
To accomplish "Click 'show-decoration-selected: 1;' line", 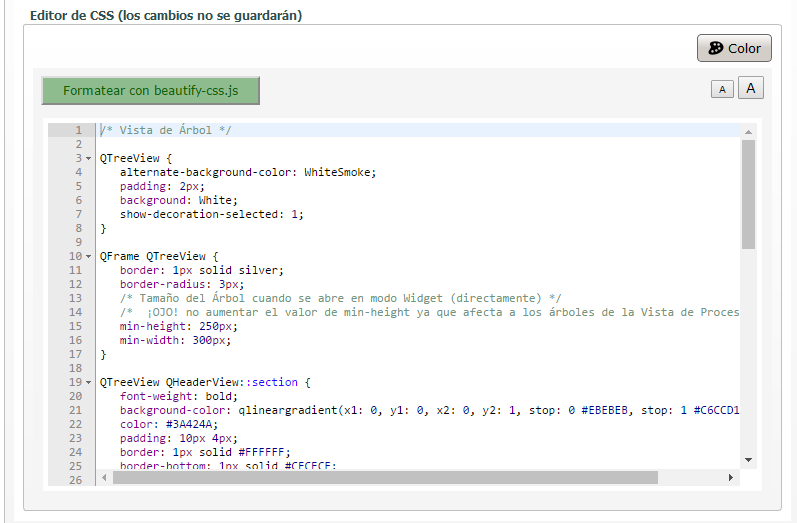I will 211,214.
